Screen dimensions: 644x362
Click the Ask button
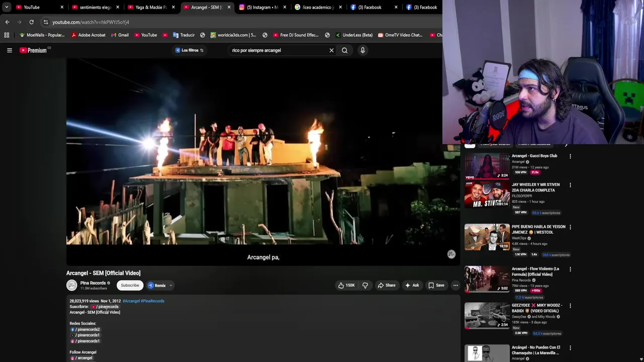(412, 285)
